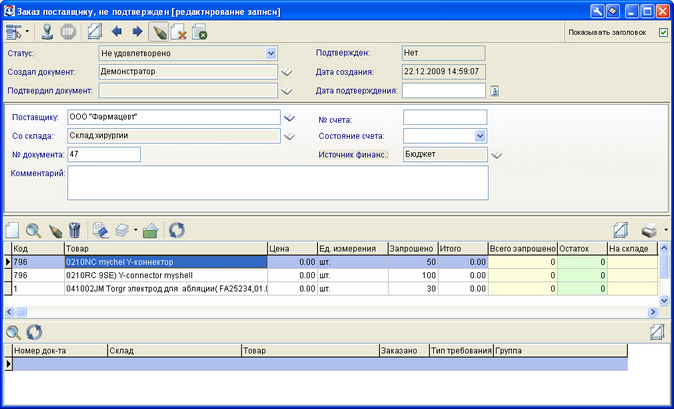Click the 'Запрошено' cell with value 100
The image size is (674, 409).
tap(413, 275)
